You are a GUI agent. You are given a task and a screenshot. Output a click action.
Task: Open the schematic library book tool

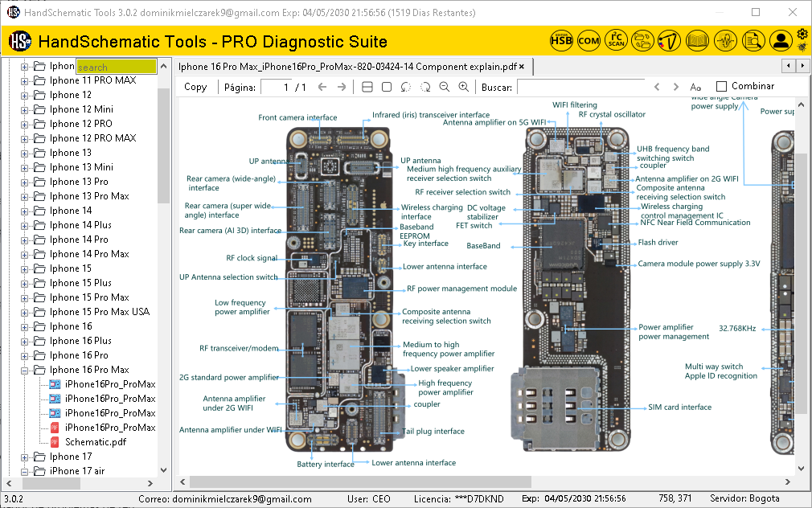(697, 40)
